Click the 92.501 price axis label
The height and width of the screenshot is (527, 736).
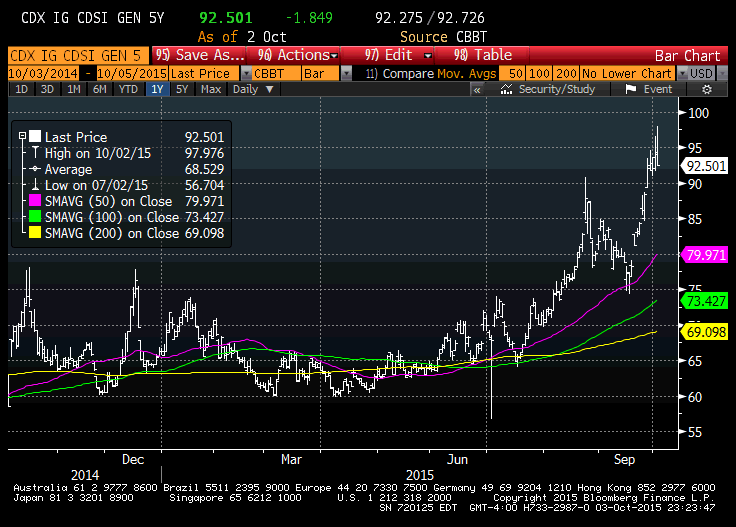pyautogui.click(x=704, y=166)
